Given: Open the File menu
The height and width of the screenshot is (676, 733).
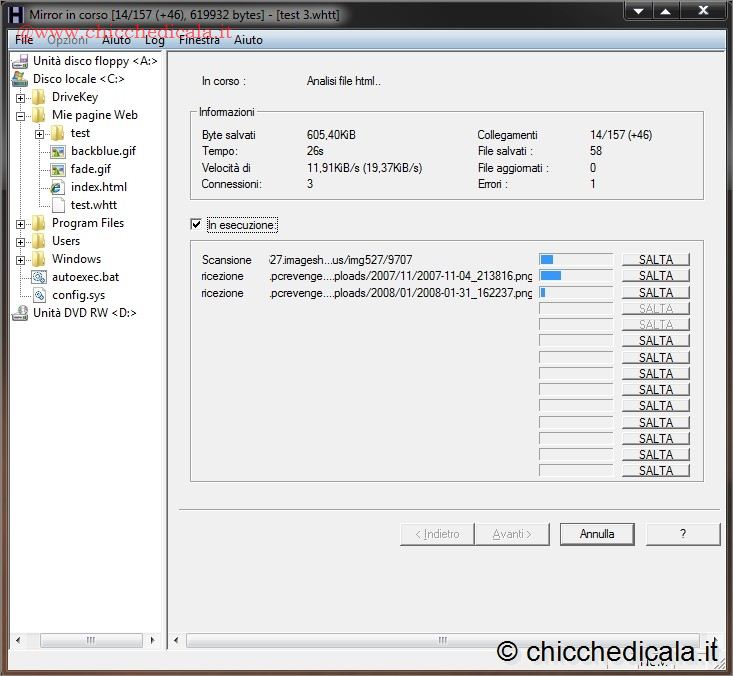Looking at the screenshot, I should pos(24,40).
